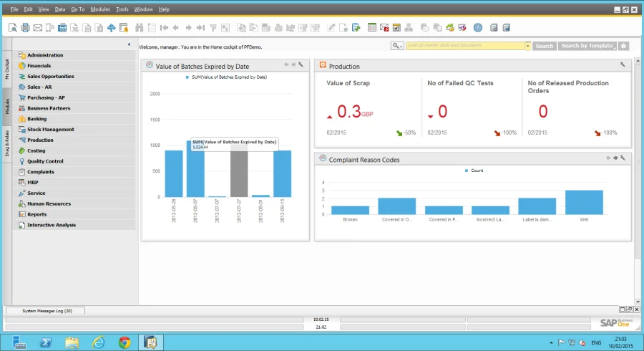Open the Tools menu
Image resolution: width=644 pixels, height=351 pixels.
pos(122,9)
